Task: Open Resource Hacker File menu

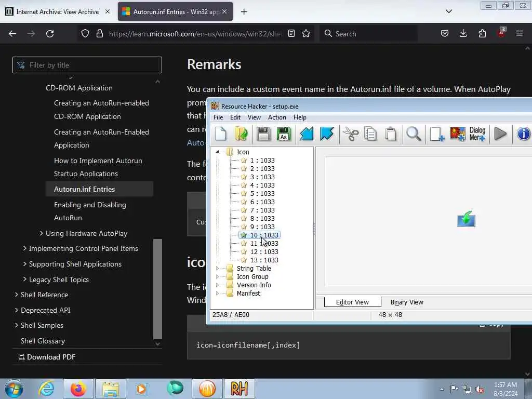Action: pyautogui.click(x=218, y=117)
